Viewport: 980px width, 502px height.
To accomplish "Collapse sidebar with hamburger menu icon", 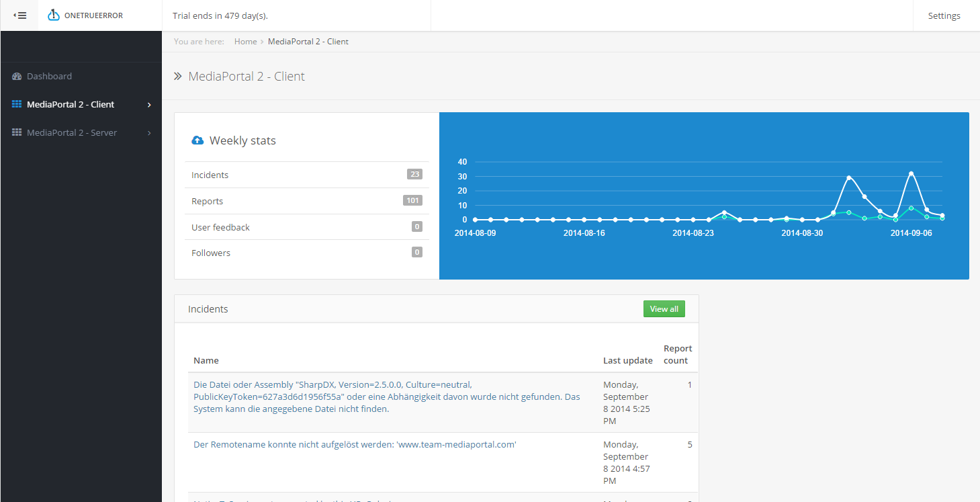I will [19, 15].
